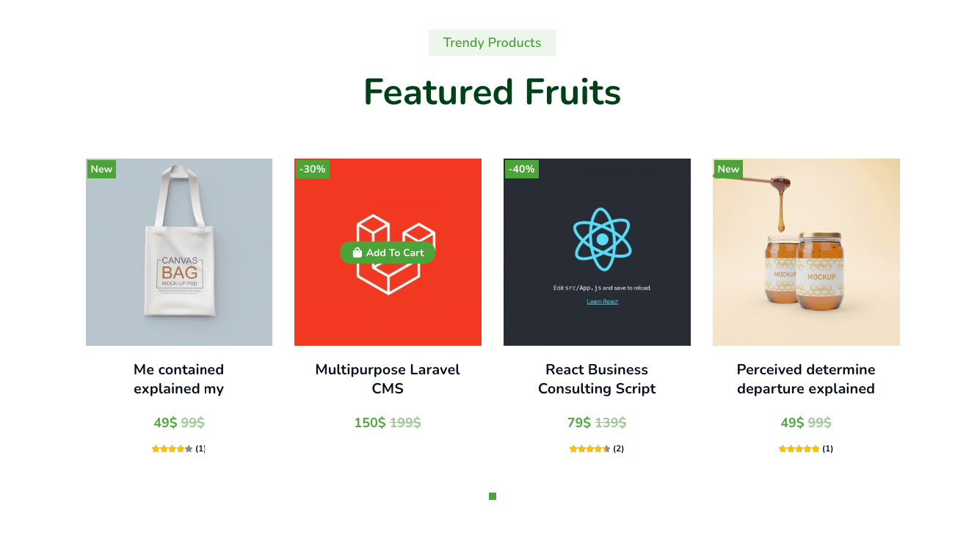Open 'Me contained explained my' product title
Viewport: 980px width, 541px height.
(178, 379)
